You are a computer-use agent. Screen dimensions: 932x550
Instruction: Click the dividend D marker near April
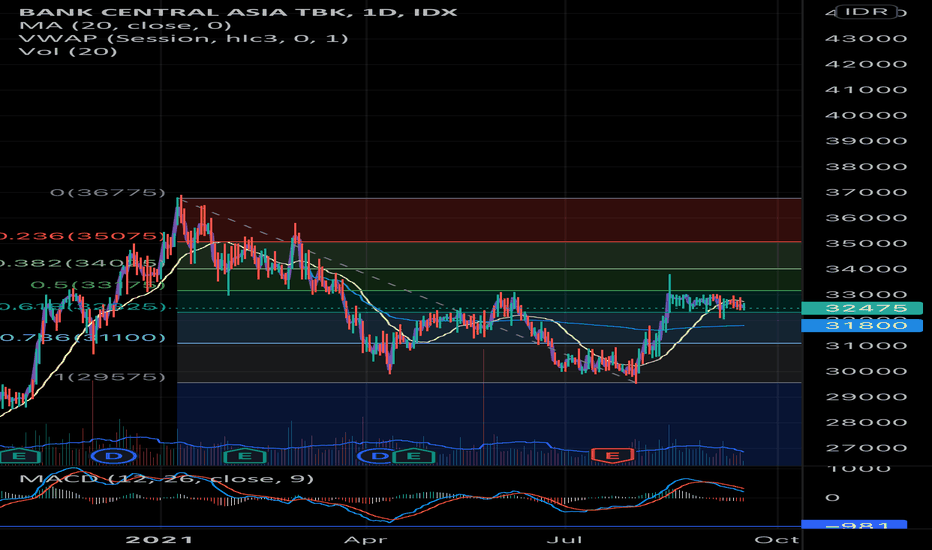click(x=378, y=456)
